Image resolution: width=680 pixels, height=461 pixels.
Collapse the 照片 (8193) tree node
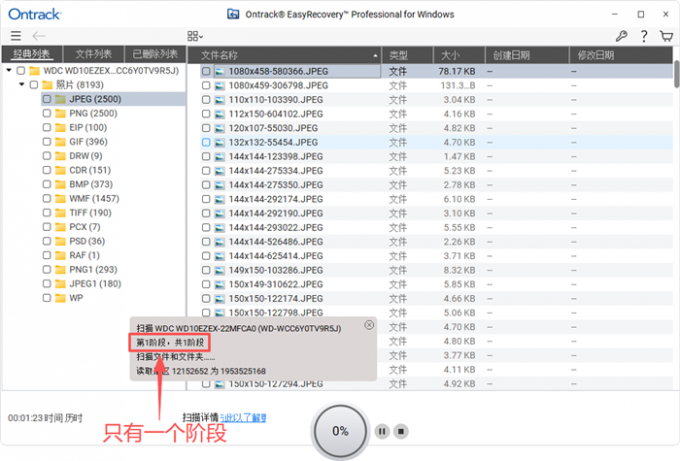click(22, 85)
